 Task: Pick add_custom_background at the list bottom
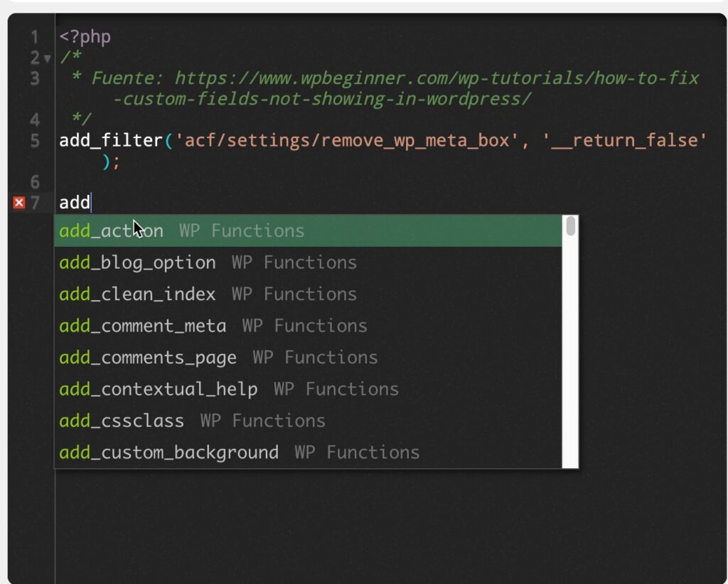[x=168, y=452]
